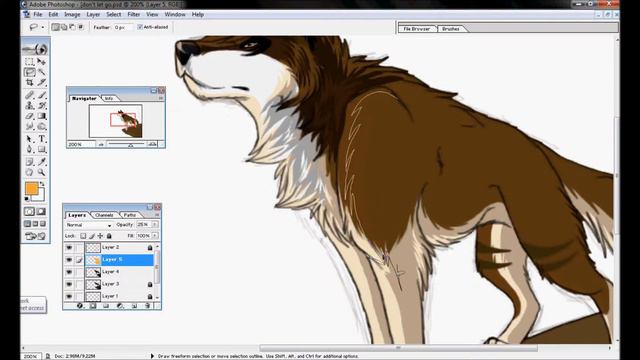This screenshot has width=640, height=360.
Task: Switch to the Paths tab
Action: [130, 215]
